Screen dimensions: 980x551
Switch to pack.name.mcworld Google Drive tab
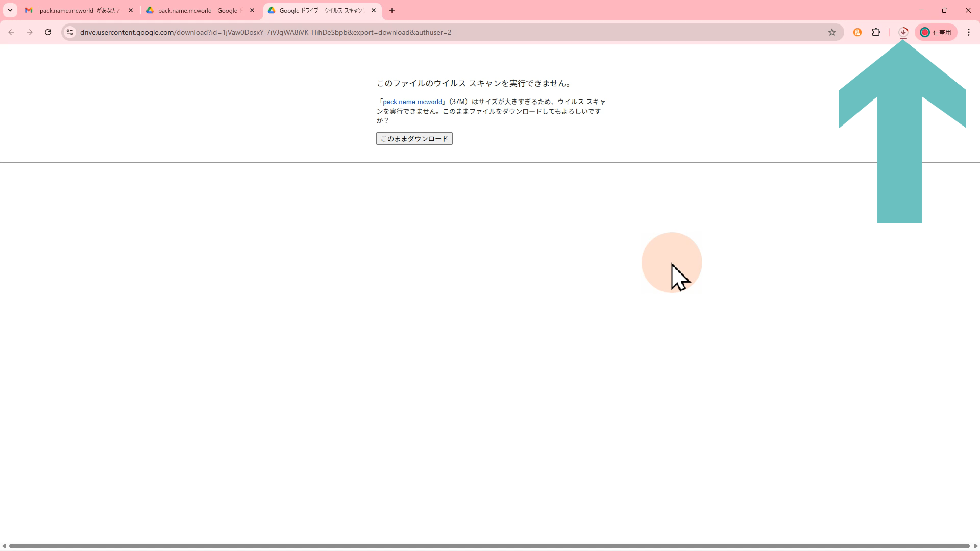coord(197,10)
